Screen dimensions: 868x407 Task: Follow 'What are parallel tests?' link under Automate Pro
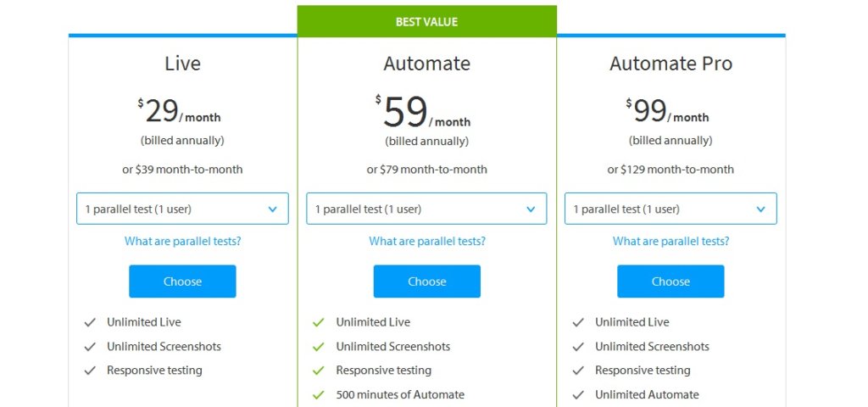coord(670,242)
